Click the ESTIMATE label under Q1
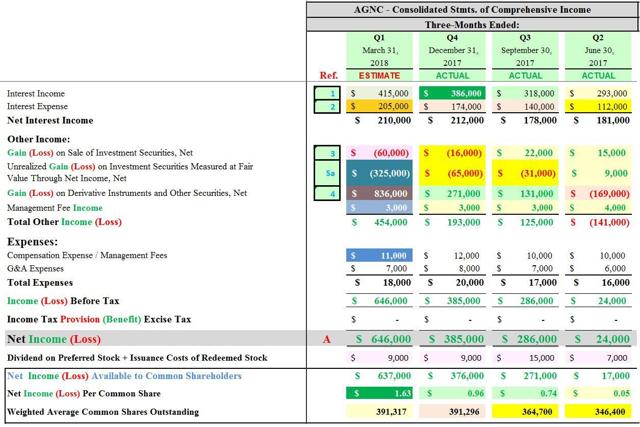 (x=379, y=76)
